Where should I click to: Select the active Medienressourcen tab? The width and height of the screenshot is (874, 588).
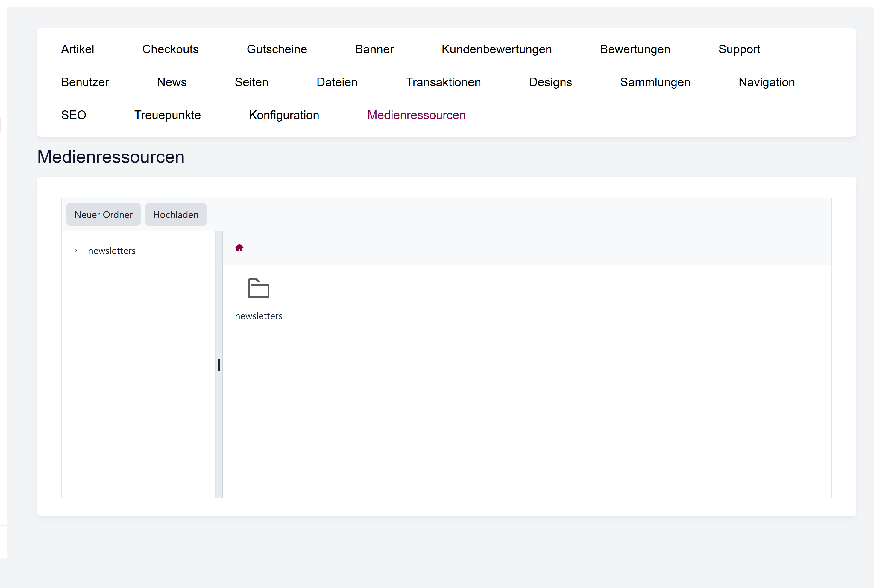(x=416, y=115)
